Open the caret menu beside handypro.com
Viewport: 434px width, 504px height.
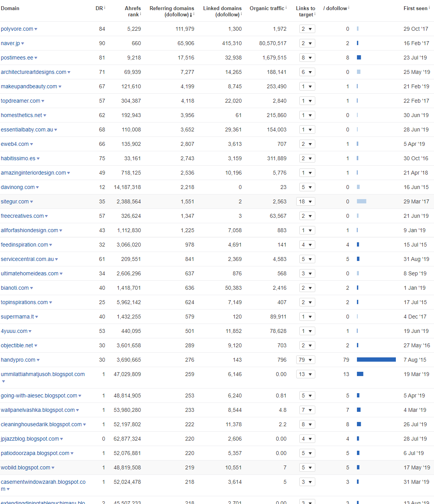(38, 360)
